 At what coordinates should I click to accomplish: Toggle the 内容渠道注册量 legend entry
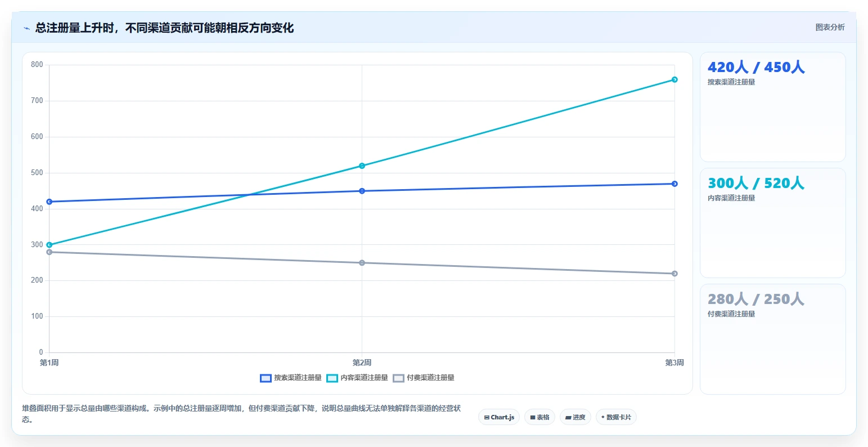click(x=357, y=378)
